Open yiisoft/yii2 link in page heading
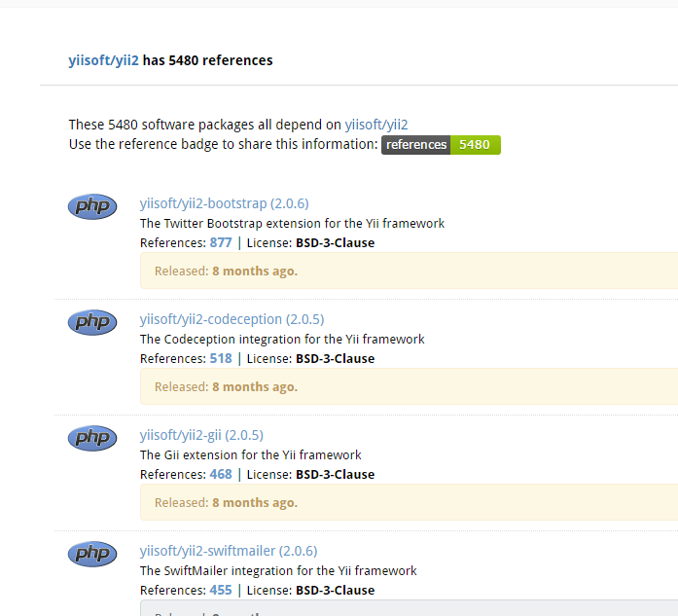Screen dimensions: 678x616 [x=104, y=60]
